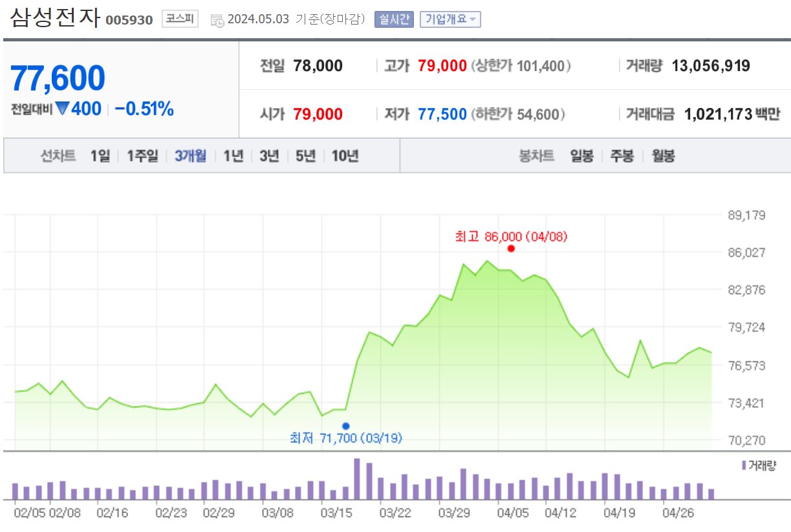Click the -0.51% change value
The width and height of the screenshot is (791, 532).
(144, 109)
